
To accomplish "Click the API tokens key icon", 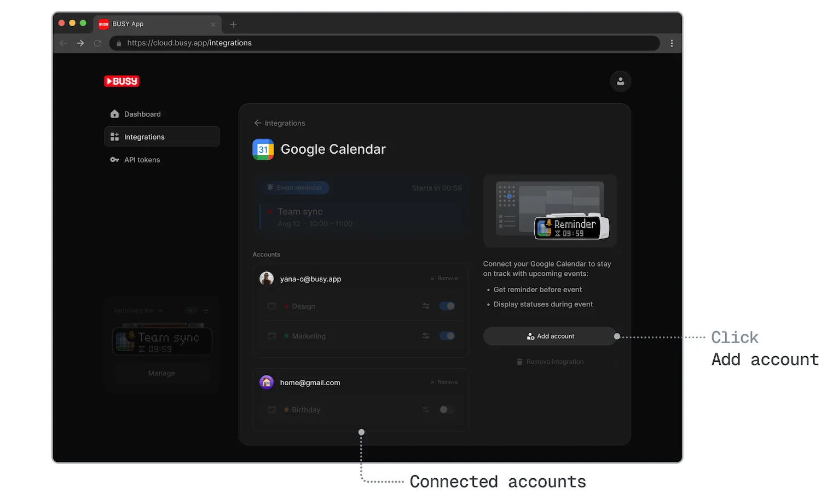I will coord(114,160).
